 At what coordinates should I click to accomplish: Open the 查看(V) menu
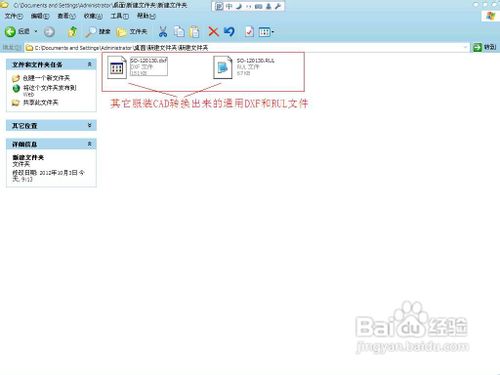tap(66, 16)
